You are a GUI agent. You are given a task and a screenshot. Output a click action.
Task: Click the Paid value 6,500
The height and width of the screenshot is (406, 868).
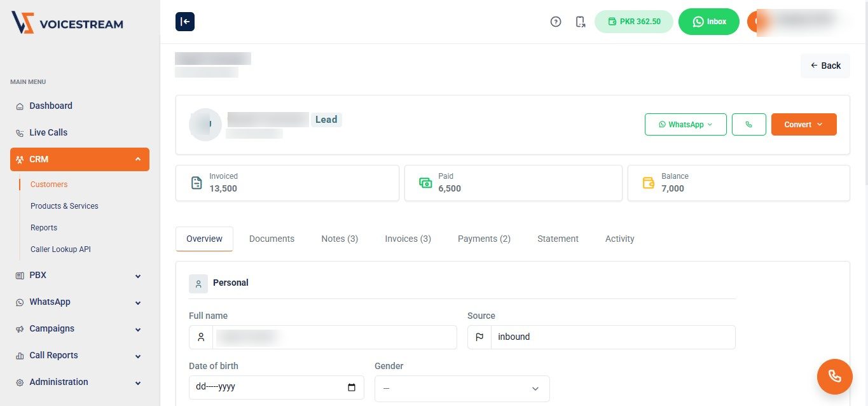(450, 188)
